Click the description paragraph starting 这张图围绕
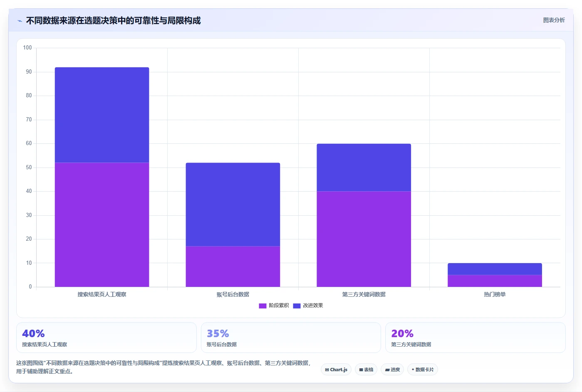 163,367
